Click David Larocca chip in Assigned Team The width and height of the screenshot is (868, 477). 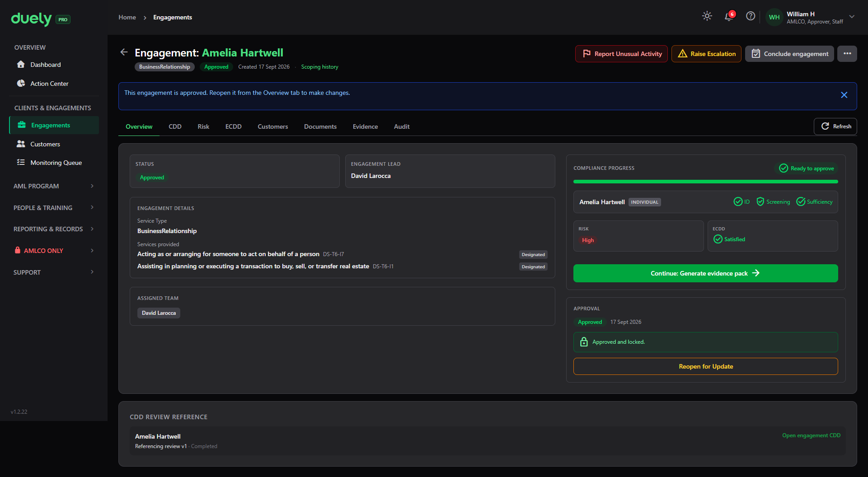coord(159,313)
